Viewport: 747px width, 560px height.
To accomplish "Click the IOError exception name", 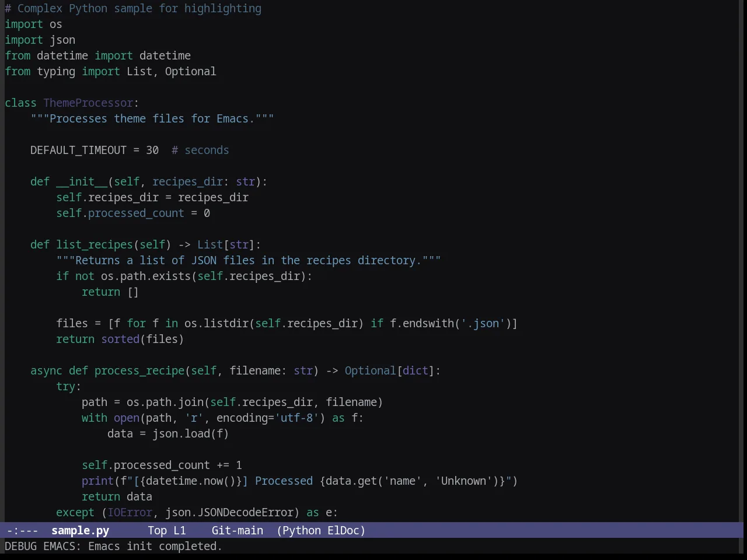I will (130, 512).
